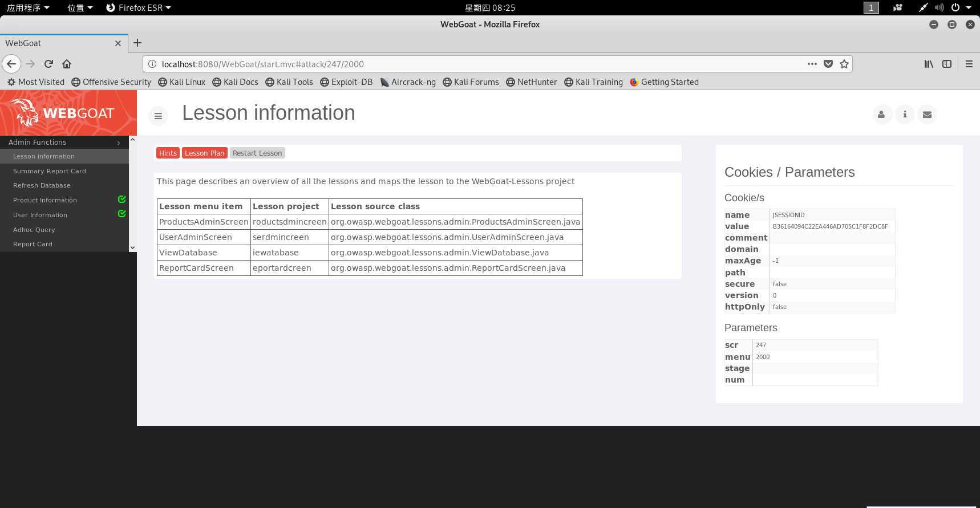Switch to the WebGoat browser tab
The image size is (980, 508).
[63, 43]
